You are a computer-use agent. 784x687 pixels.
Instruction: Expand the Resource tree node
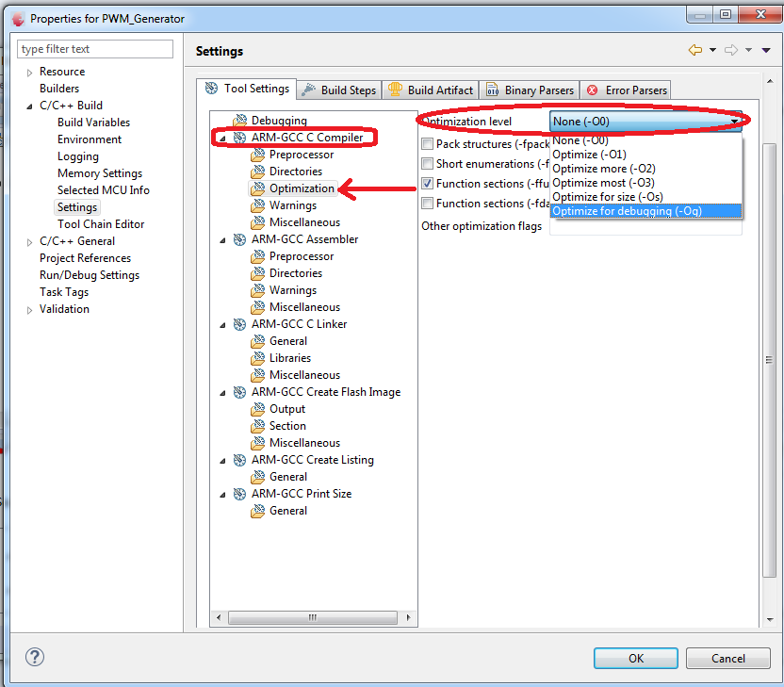pyautogui.click(x=29, y=73)
